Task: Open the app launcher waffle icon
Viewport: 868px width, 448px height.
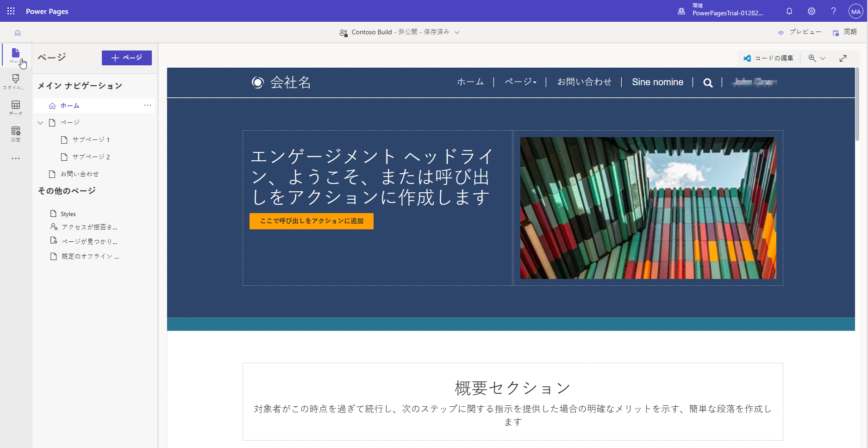Action: pos(10,11)
